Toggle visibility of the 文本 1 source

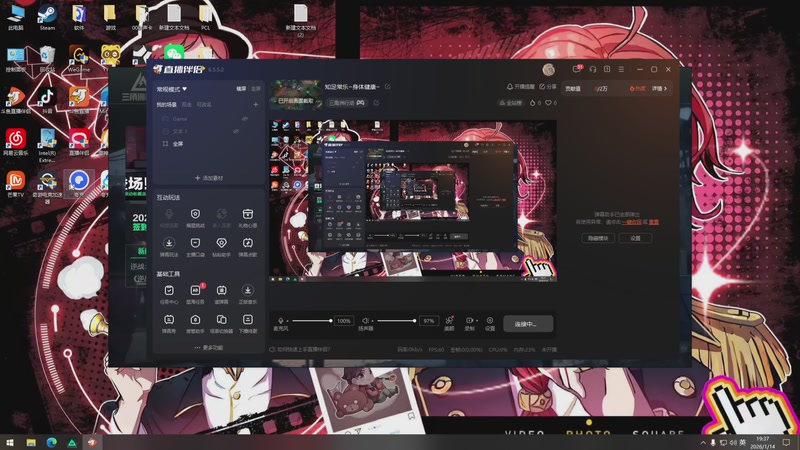tap(236, 131)
